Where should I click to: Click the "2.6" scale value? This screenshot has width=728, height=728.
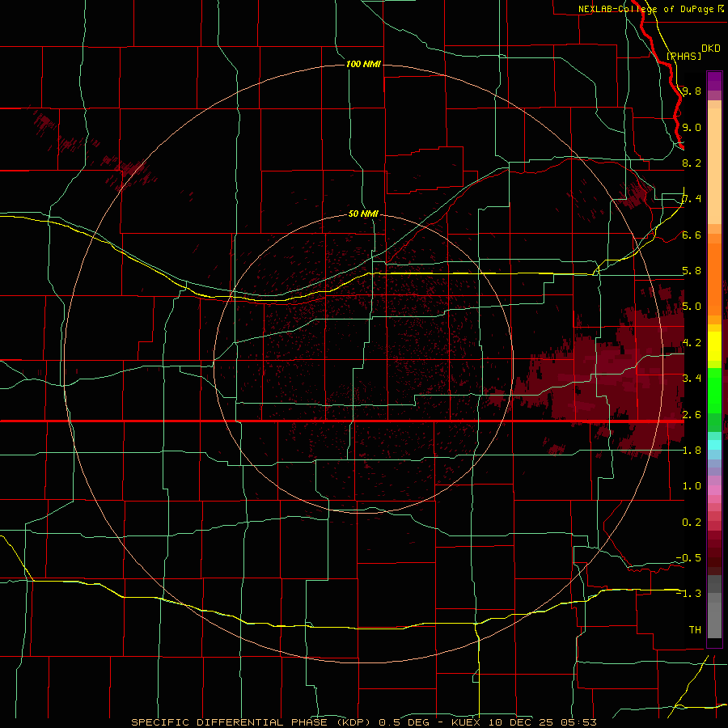(692, 414)
